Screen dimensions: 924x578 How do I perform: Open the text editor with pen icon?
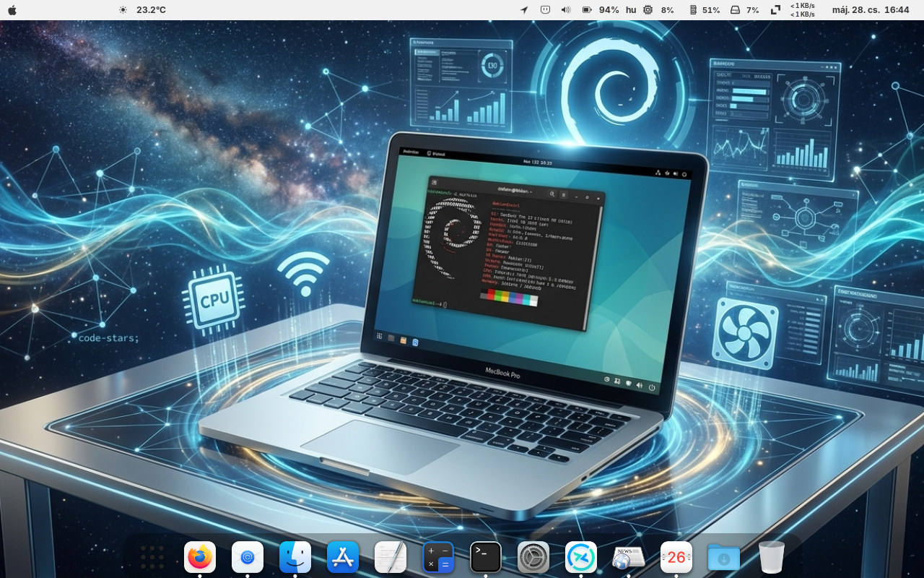[391, 557]
